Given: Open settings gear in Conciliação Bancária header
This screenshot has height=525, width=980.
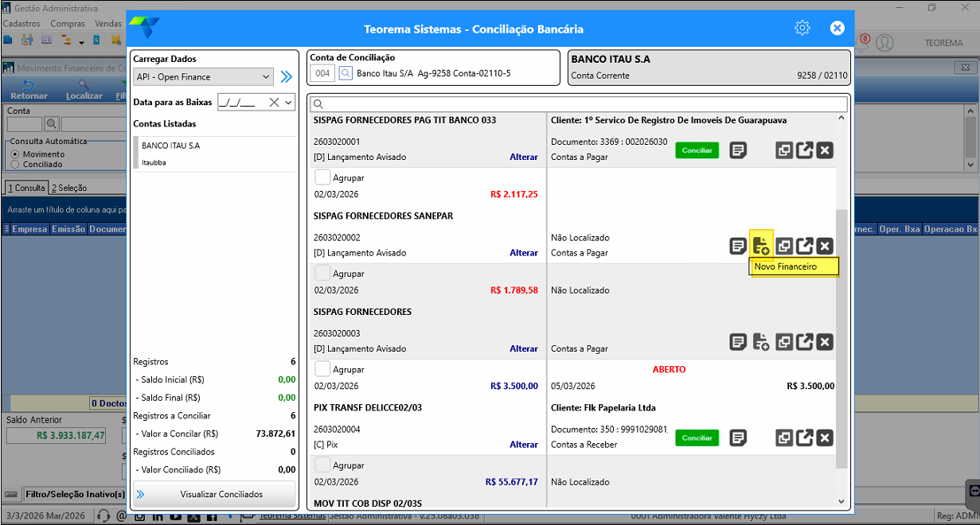Looking at the screenshot, I should coord(802,29).
